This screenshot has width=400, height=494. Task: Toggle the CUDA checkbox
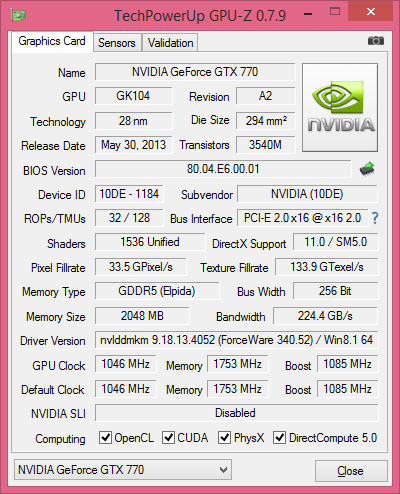(168, 437)
